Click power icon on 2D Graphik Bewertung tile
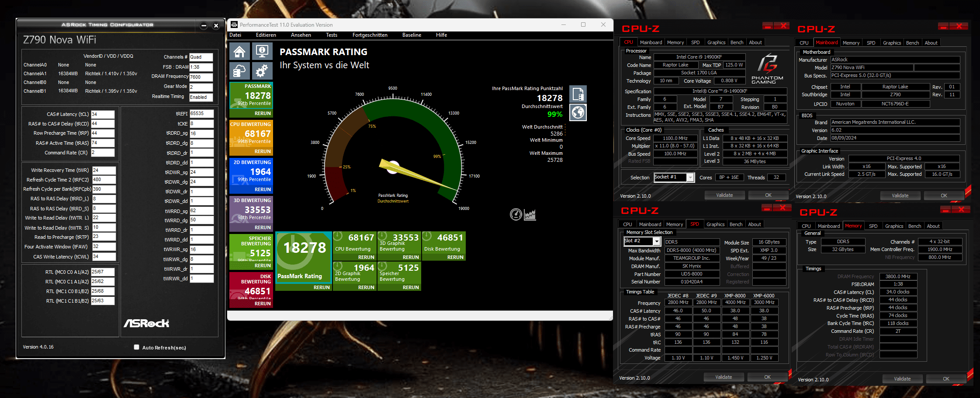 [x=338, y=266]
